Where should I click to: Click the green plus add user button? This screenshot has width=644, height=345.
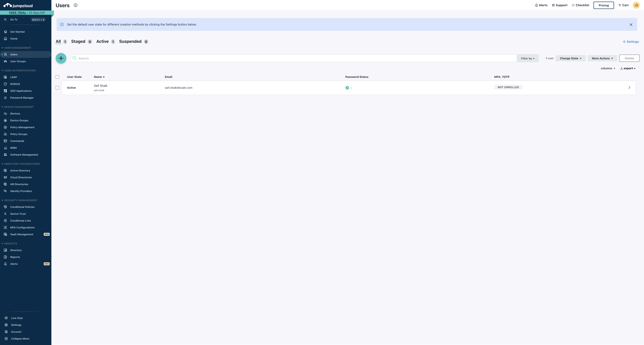click(61, 58)
